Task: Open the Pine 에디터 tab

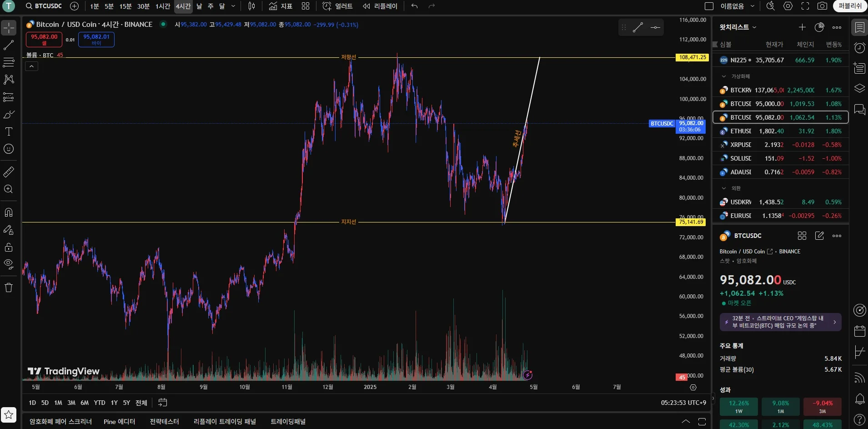Action: coord(120,422)
